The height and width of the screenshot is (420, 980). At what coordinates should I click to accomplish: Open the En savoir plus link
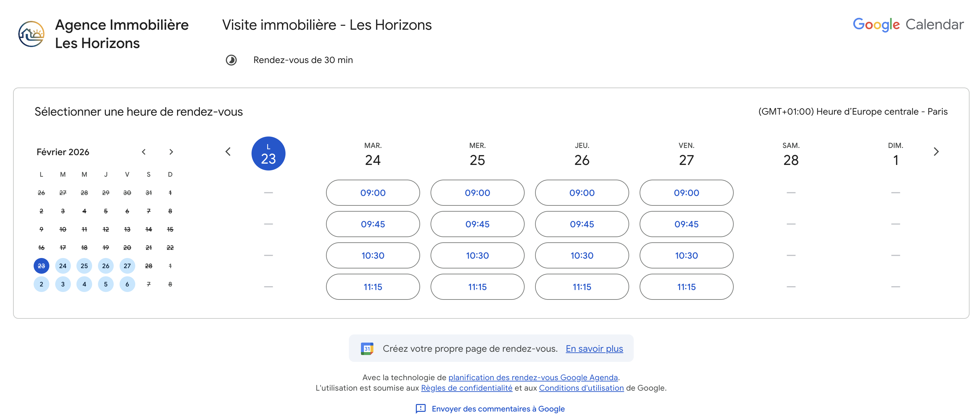pyautogui.click(x=594, y=348)
